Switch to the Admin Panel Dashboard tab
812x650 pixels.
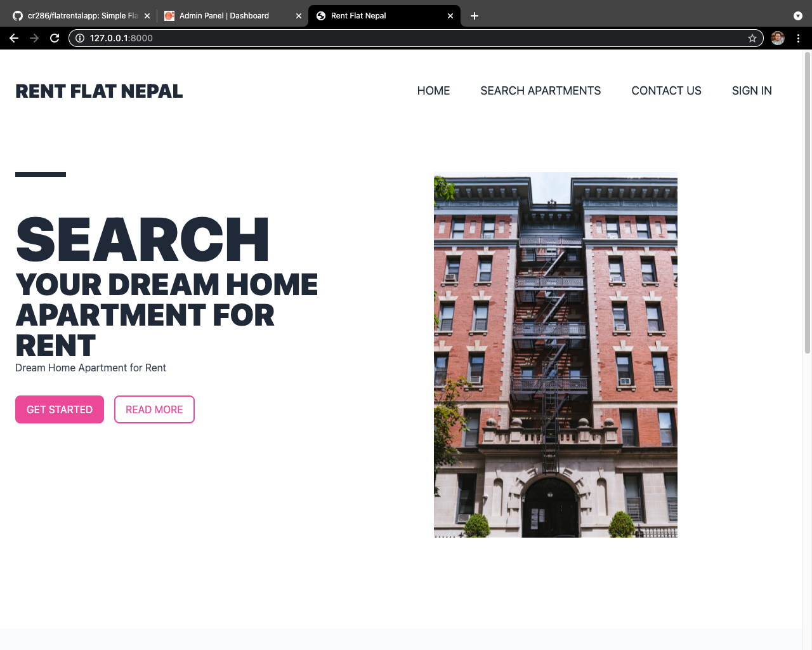(x=224, y=16)
